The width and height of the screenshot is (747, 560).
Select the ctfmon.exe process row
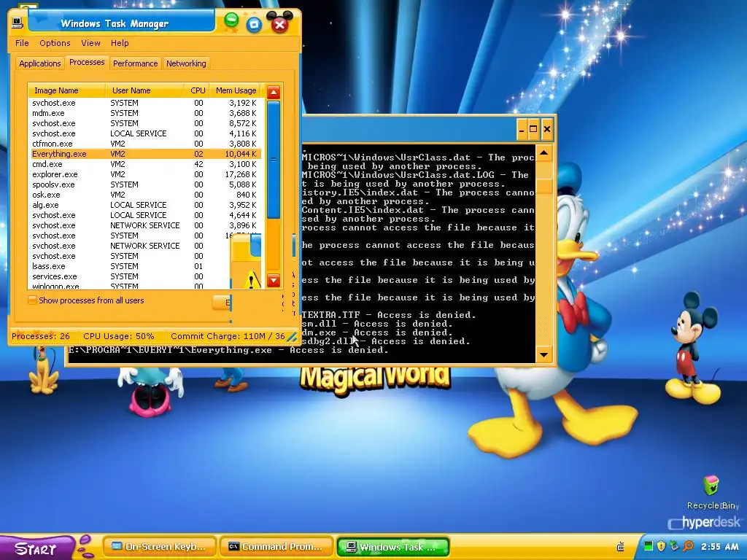[145, 144]
